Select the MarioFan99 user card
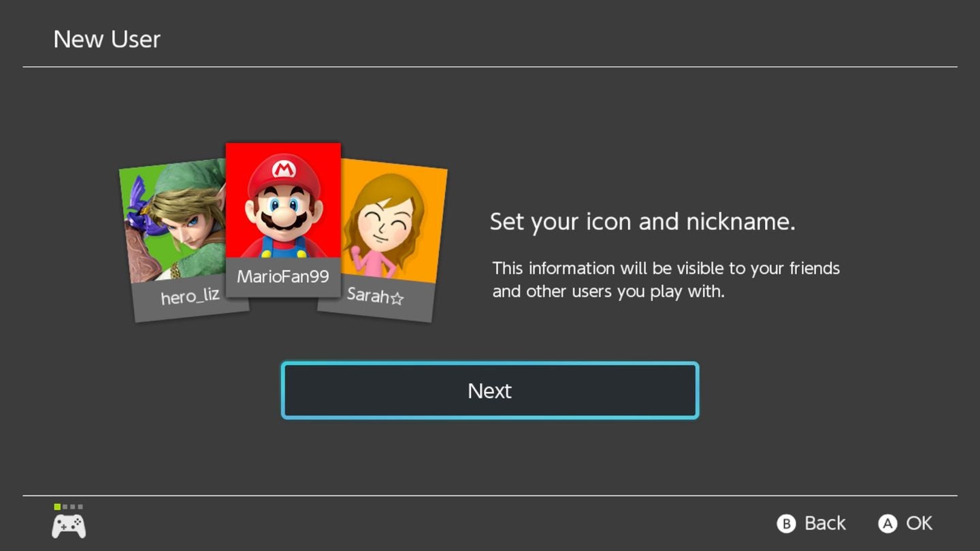Viewport: 980px width, 551px height. tap(283, 218)
